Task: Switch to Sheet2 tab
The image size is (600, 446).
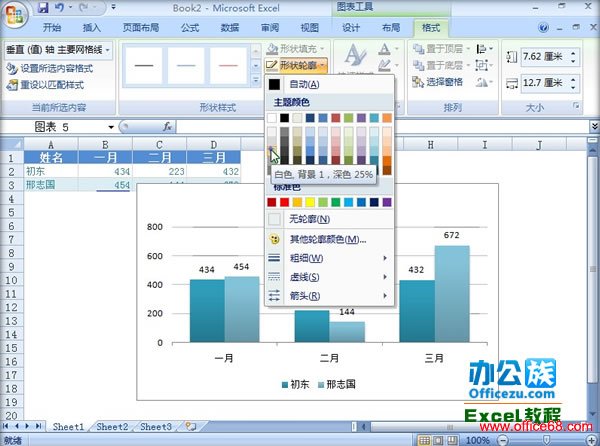Action: [112, 426]
